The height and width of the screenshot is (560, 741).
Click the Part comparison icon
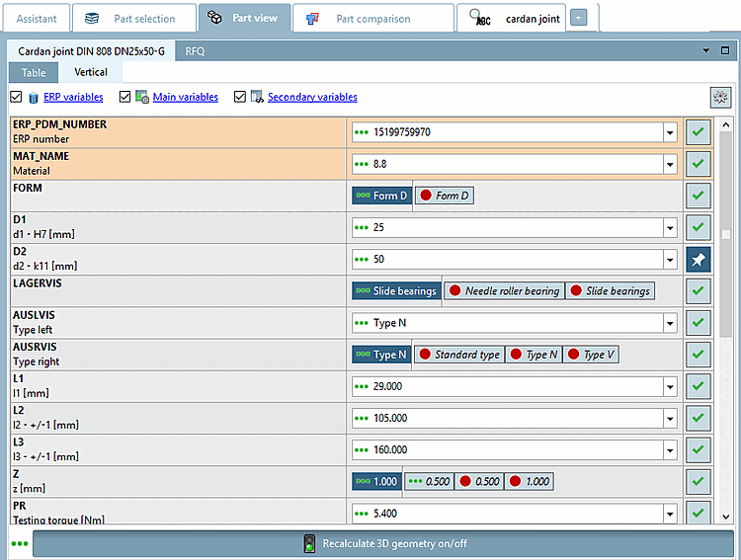pyautogui.click(x=312, y=19)
